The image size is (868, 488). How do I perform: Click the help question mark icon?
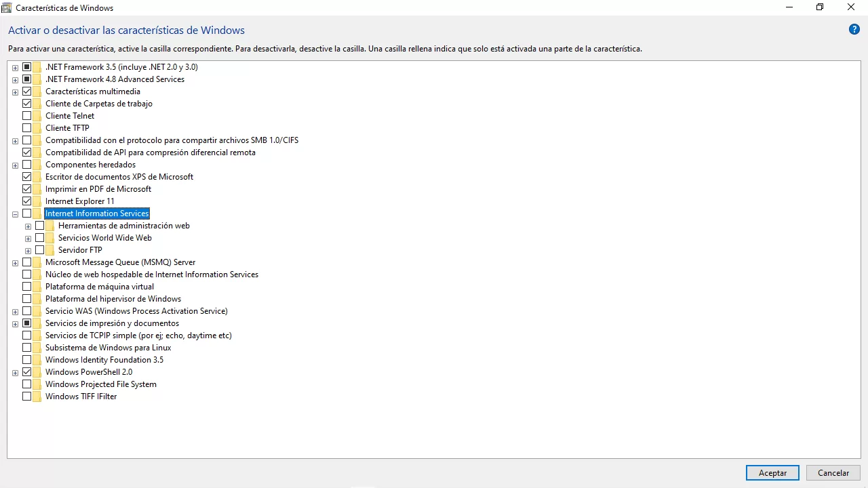point(854,29)
